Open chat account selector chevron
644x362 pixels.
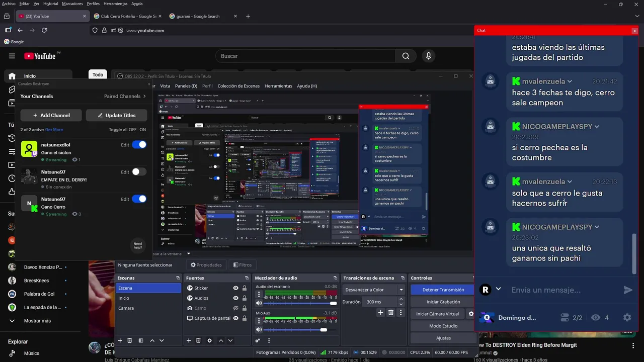pyautogui.click(x=498, y=289)
